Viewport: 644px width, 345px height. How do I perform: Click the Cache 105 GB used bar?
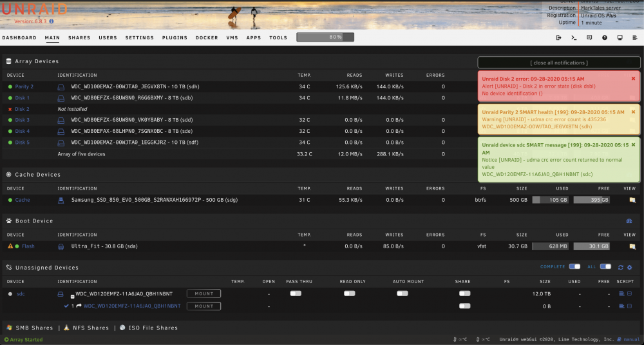tap(551, 200)
